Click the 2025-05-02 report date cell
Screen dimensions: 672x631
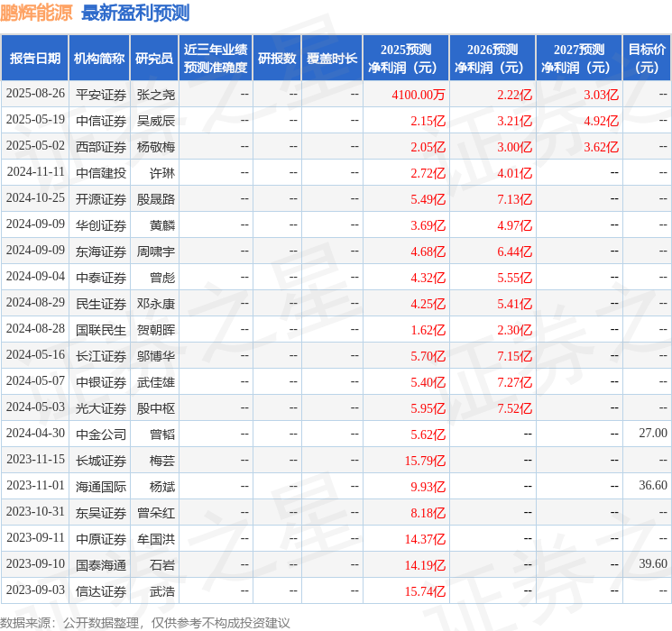(x=35, y=146)
